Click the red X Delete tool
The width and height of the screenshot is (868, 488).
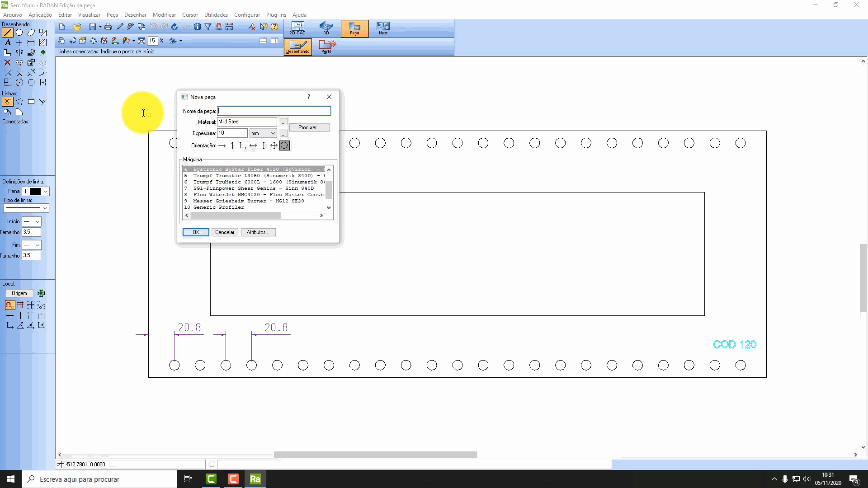pyautogui.click(x=8, y=63)
